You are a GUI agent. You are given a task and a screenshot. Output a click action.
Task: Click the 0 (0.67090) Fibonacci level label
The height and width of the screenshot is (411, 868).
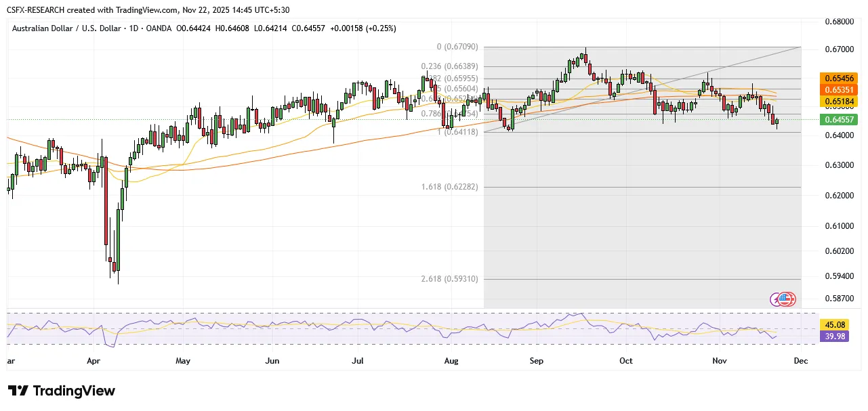click(x=457, y=47)
